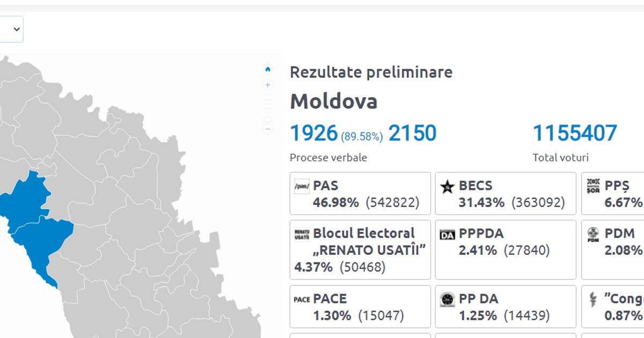Click the PPPDA party logo

(x=447, y=234)
